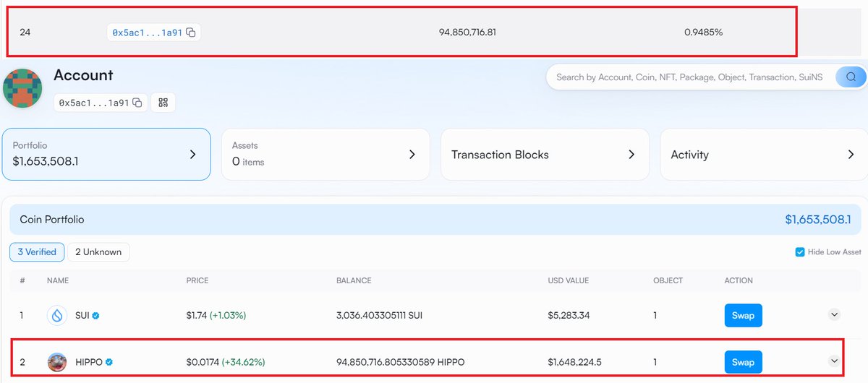
Task: Open the Activity card chevron
Action: (851, 154)
